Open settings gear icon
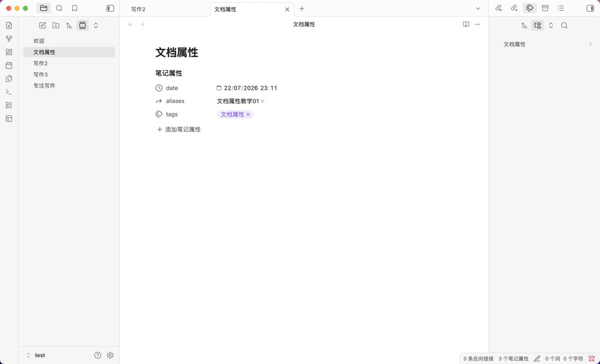 [x=110, y=355]
